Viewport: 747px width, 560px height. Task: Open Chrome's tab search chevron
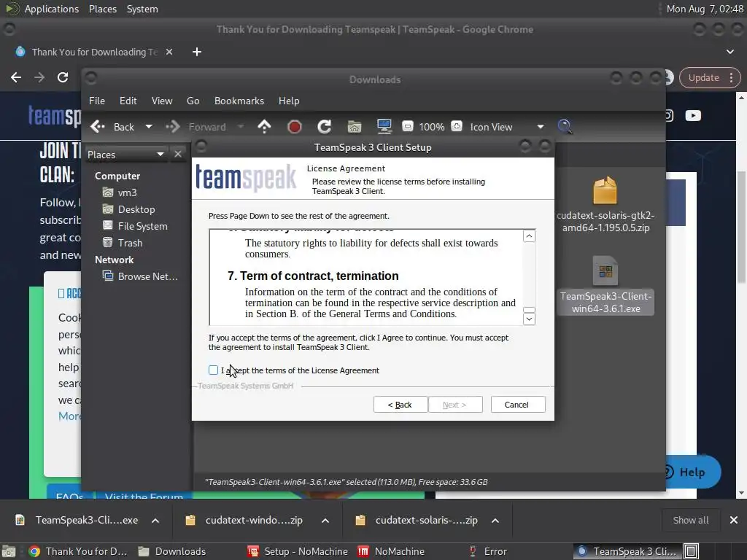729,52
